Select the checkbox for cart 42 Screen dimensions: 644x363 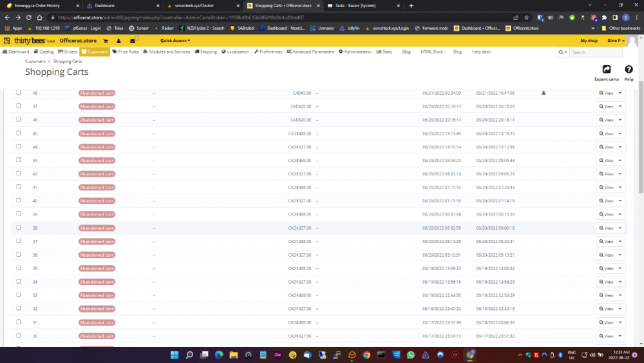[19, 173]
